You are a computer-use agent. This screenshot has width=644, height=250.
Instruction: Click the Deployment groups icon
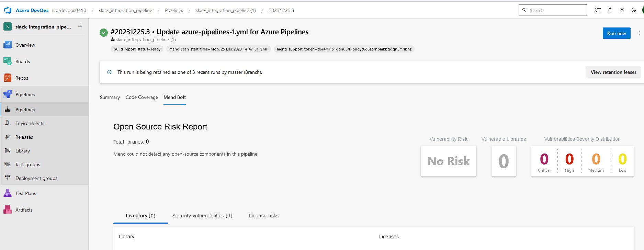(x=8, y=178)
